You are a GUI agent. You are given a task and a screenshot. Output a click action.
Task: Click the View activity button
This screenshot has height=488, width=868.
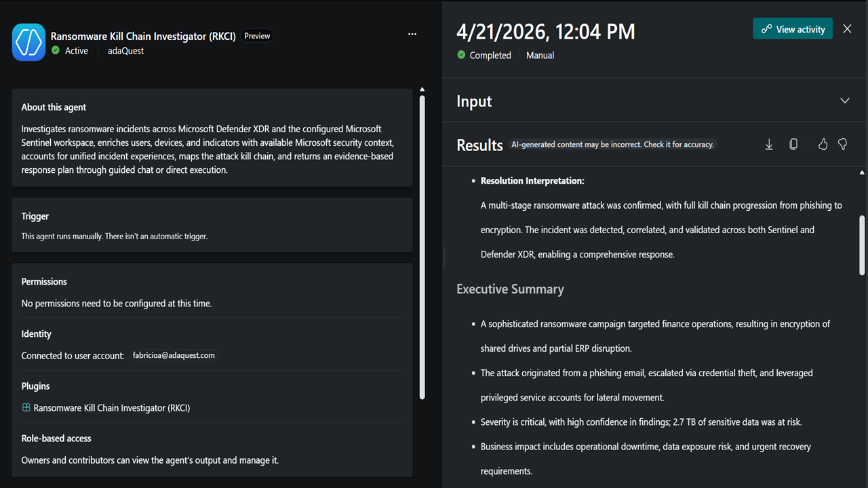[x=793, y=29]
